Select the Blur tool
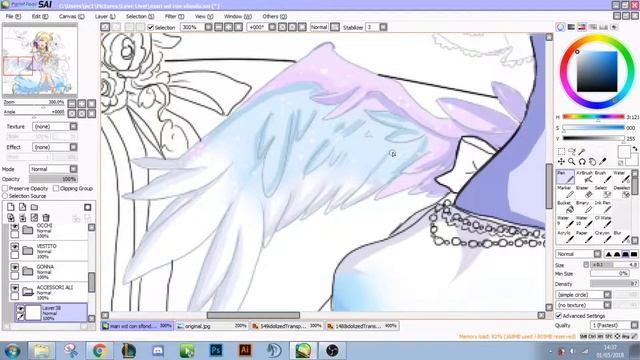 [622, 237]
